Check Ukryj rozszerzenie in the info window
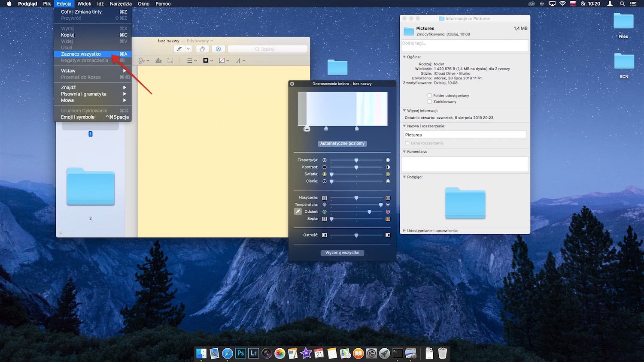Image resolution: width=644 pixels, height=362 pixels. point(407,143)
